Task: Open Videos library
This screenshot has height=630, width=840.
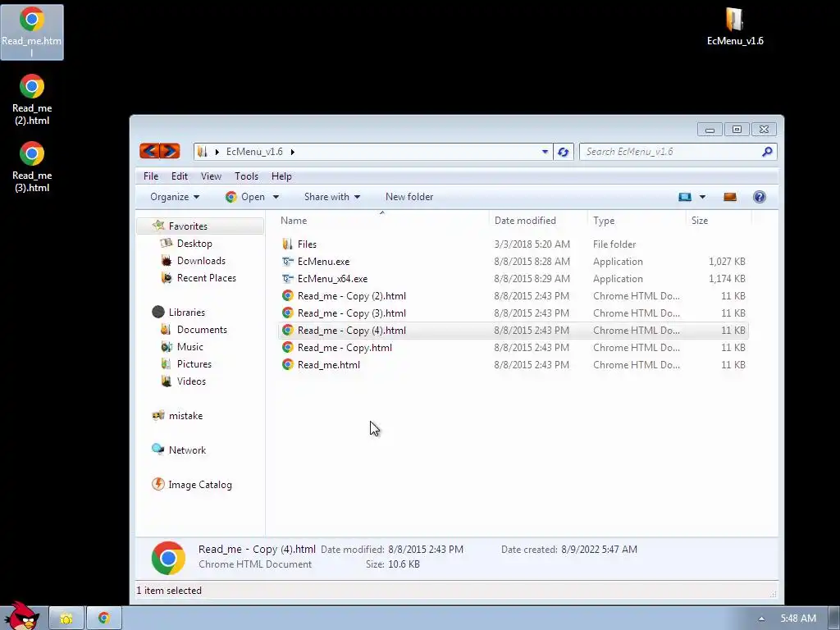Action: [x=191, y=381]
